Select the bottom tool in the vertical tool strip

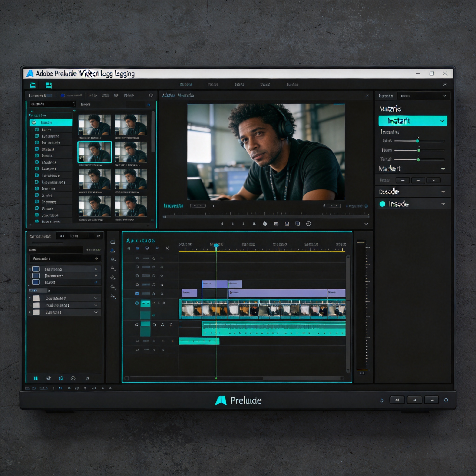pyautogui.click(x=113, y=296)
